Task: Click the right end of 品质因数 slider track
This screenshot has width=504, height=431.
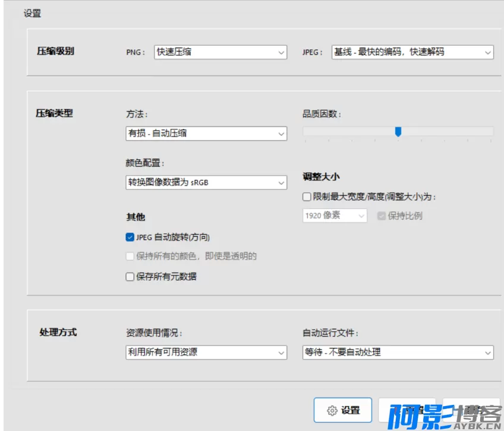Action: click(490, 131)
